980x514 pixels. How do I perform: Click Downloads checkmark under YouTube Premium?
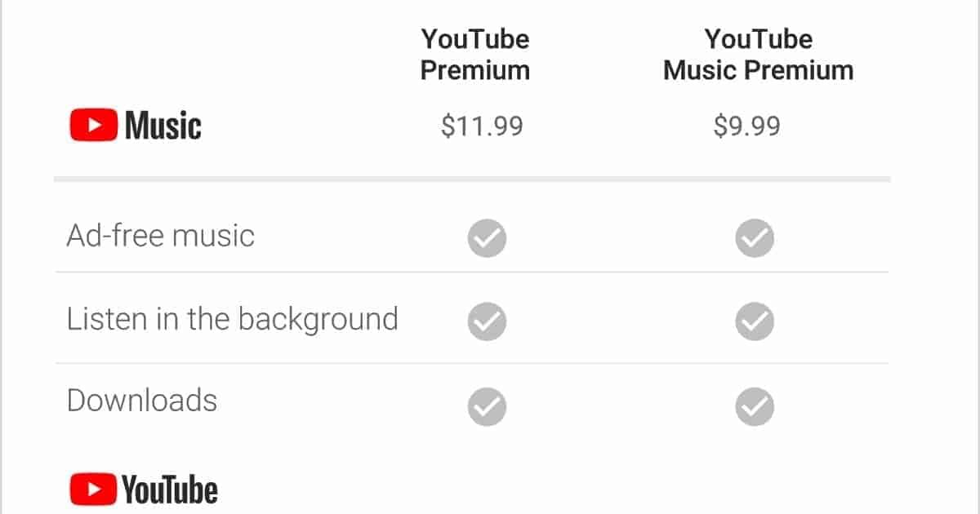point(487,405)
